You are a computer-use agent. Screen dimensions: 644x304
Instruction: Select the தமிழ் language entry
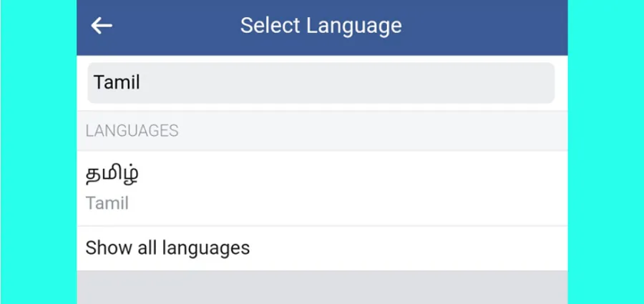pyautogui.click(x=322, y=188)
